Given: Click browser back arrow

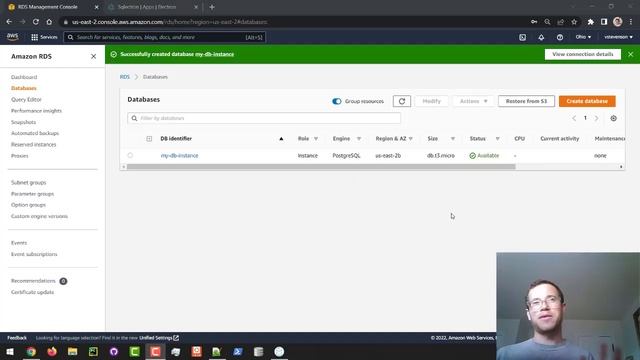Looking at the screenshot, I should [x=9, y=22].
